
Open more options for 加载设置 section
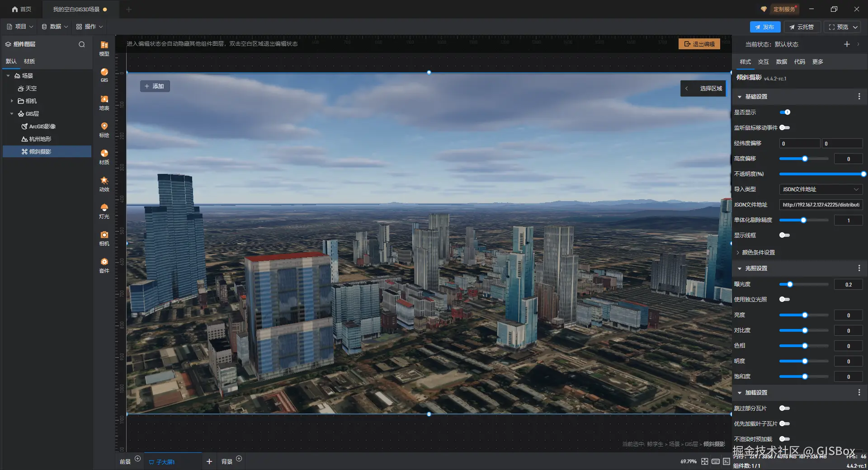(859, 392)
